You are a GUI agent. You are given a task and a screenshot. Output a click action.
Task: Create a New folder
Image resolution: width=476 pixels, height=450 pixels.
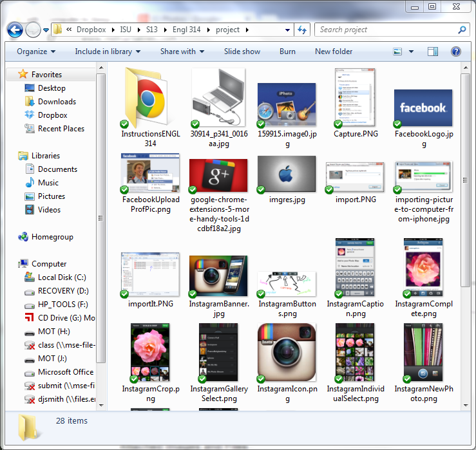334,52
